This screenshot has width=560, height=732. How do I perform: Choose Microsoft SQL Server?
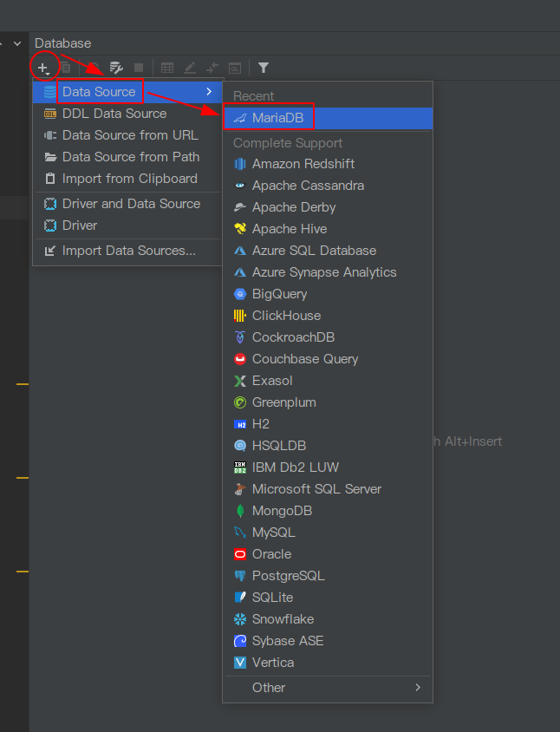328,489
